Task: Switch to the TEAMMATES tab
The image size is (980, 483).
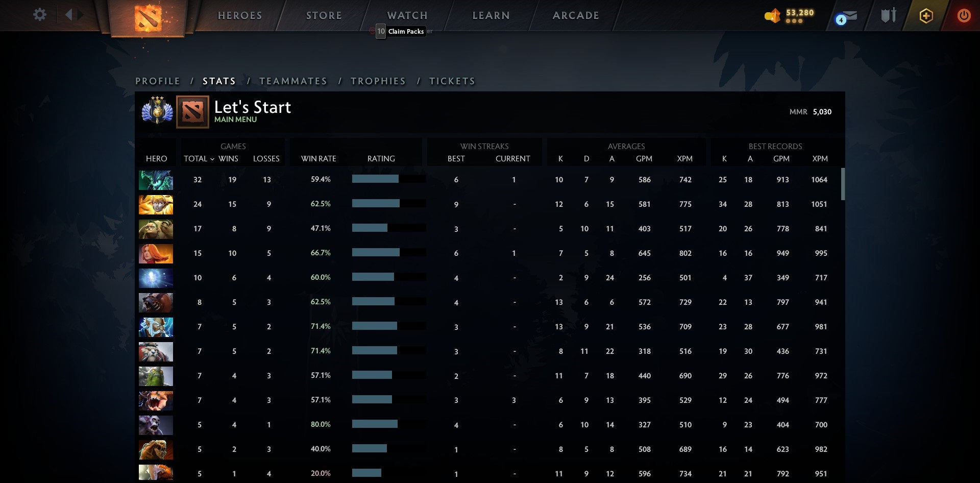Action: coord(293,81)
